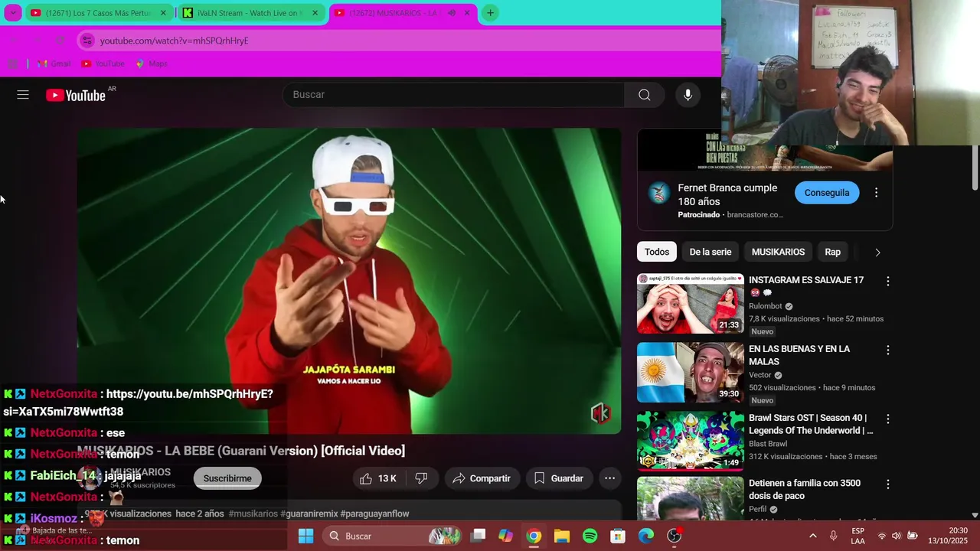The width and height of the screenshot is (980, 551).
Task: Switch to Chrome on the taskbar
Action: click(x=534, y=536)
